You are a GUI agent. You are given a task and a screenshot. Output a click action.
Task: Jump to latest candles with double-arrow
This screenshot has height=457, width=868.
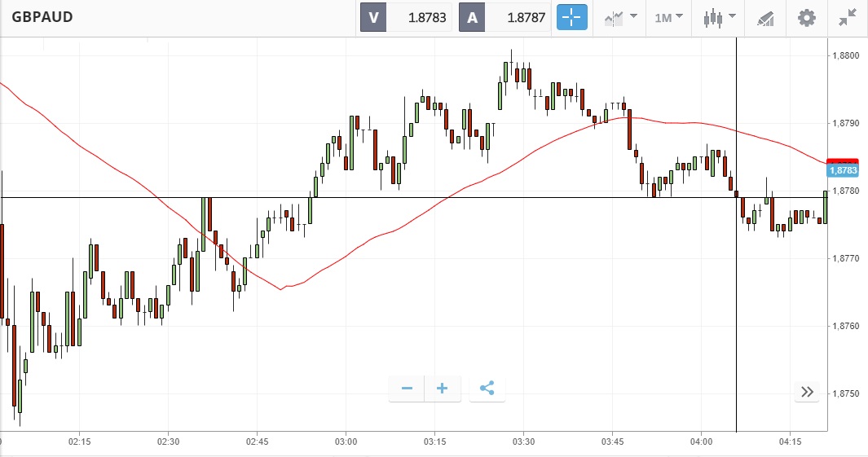pyautogui.click(x=807, y=392)
